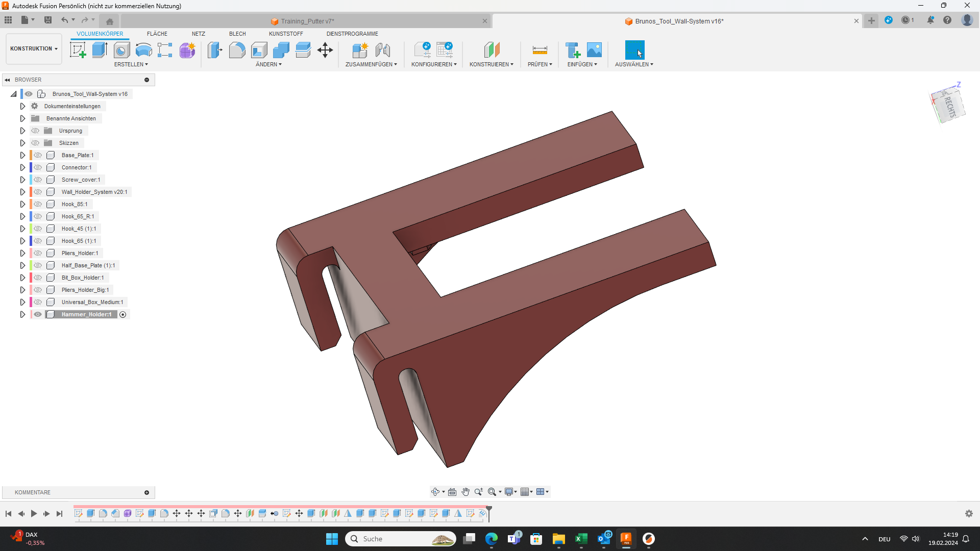Hide the Hammer_Holder:1 component

(38, 314)
